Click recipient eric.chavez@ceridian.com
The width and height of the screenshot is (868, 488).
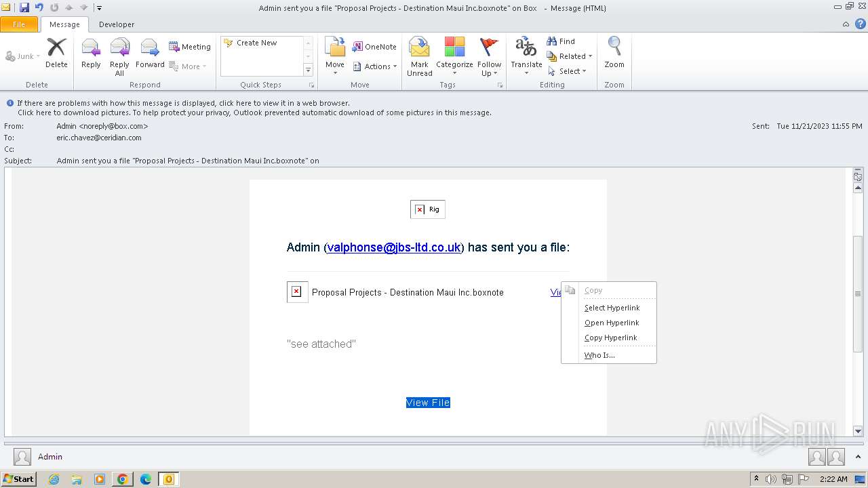[x=99, y=138]
